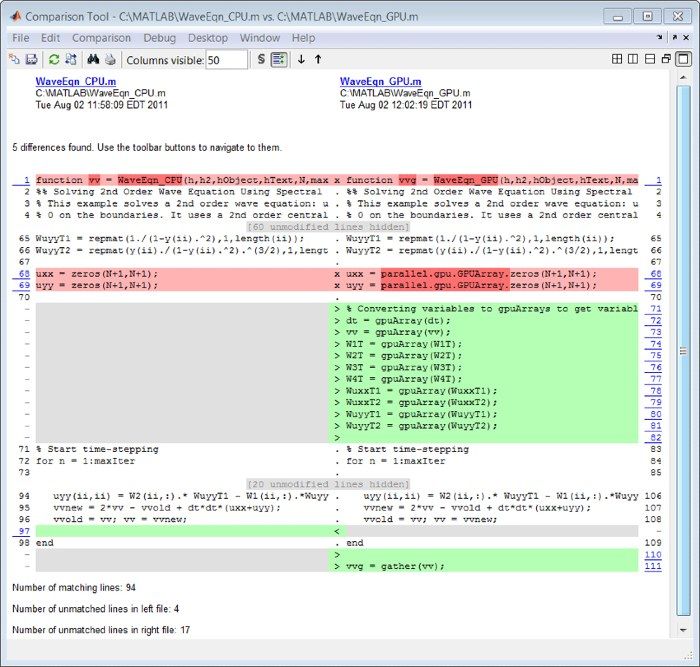Expand the 60 unmodified hidden lines
The image size is (700, 667).
click(x=337, y=227)
